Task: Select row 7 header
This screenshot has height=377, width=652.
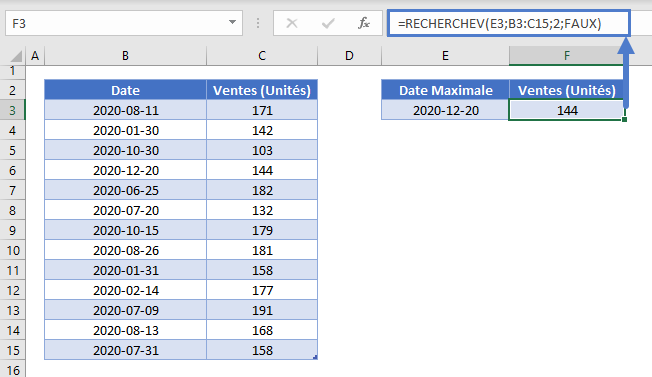Action: [12, 190]
